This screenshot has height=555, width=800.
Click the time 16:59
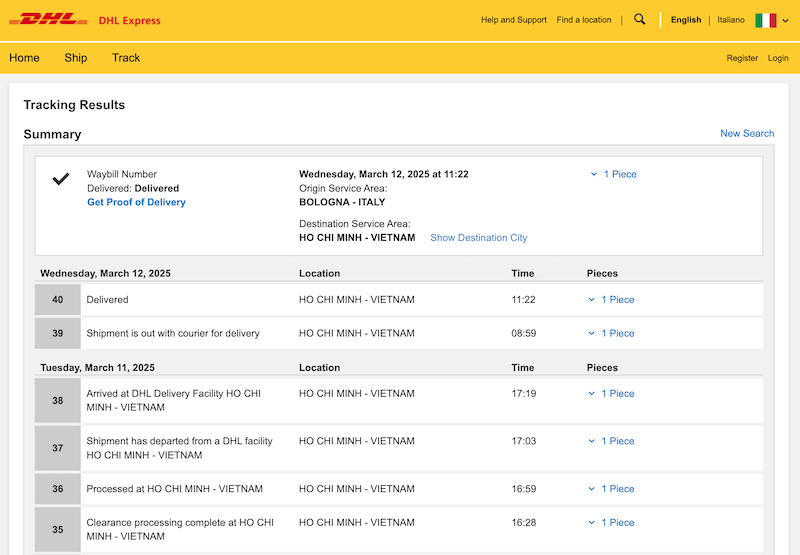[x=523, y=489]
